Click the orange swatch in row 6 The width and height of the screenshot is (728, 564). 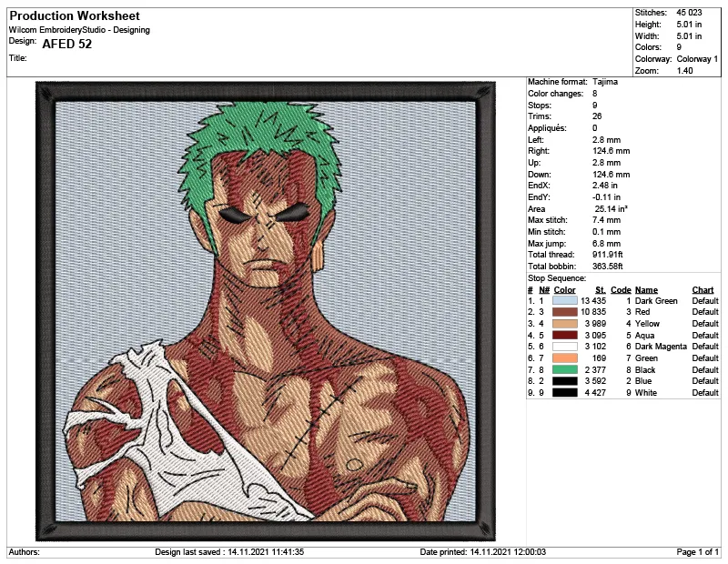point(564,358)
